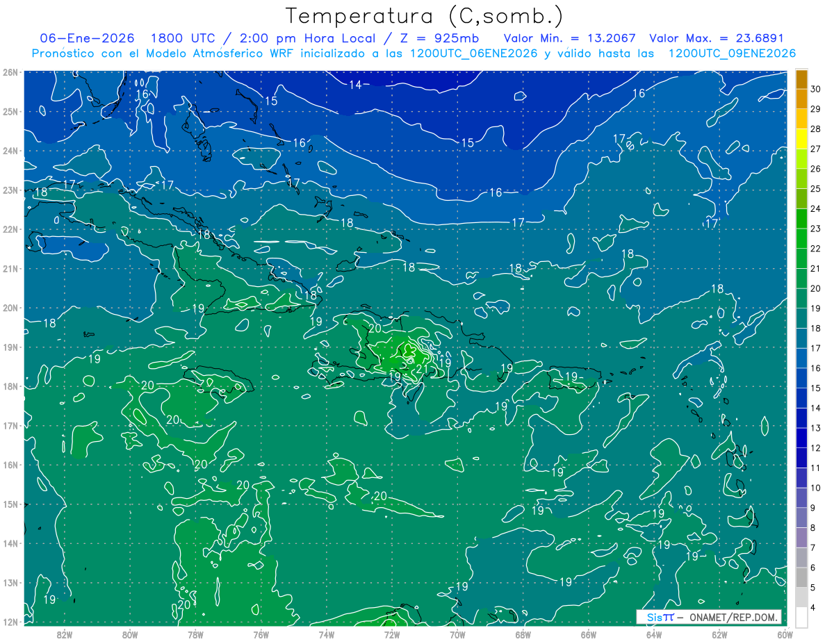Click the latitude axis label "26N"

click(x=10, y=72)
